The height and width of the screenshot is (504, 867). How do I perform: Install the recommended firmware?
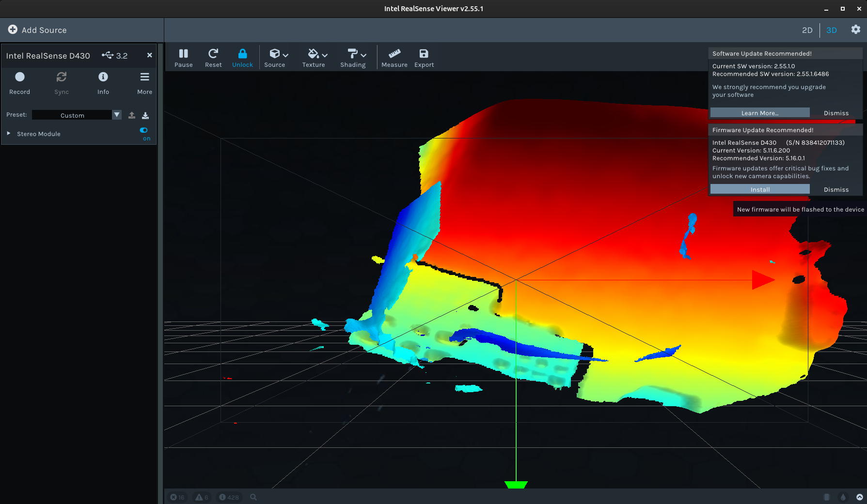(759, 189)
